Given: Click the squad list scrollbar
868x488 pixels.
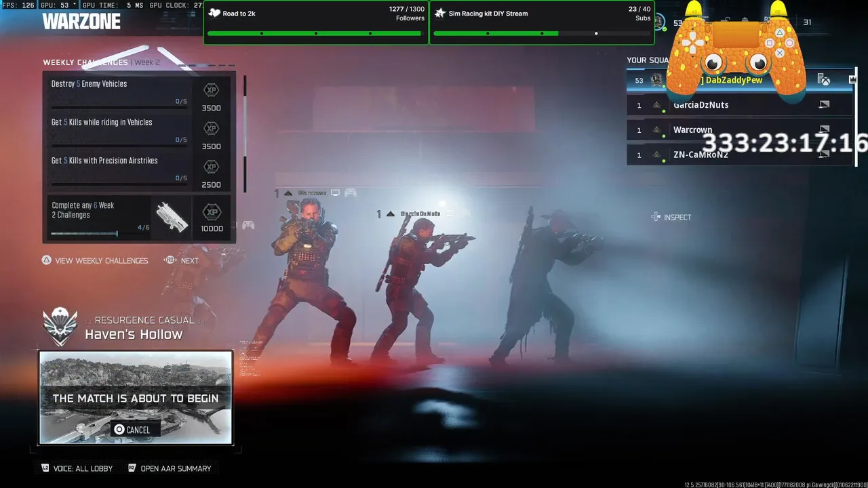Looking at the screenshot, I should 856,117.
